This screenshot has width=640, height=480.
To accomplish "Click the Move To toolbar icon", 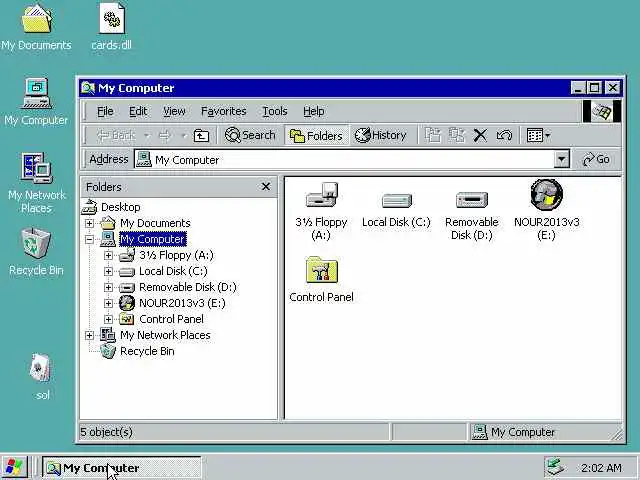I will [x=433, y=135].
